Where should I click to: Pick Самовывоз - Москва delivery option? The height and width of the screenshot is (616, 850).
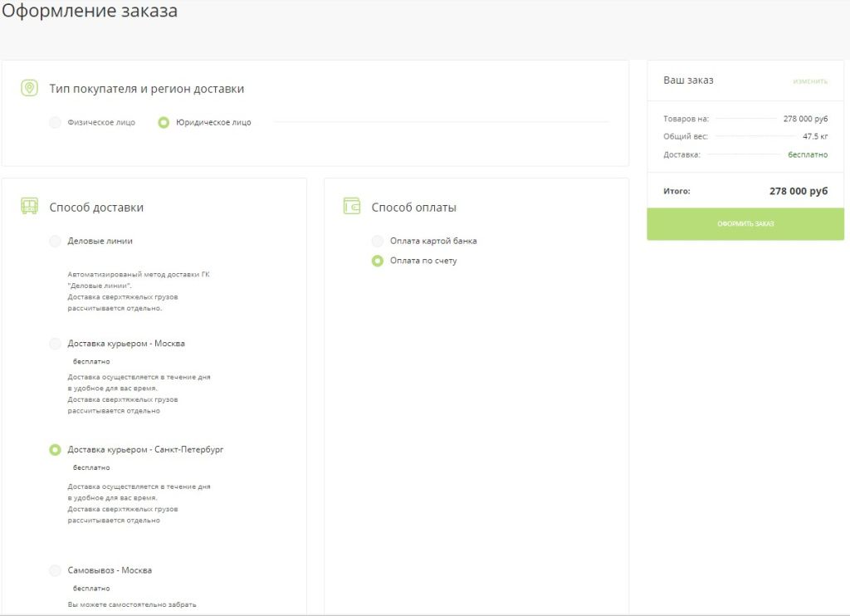click(55, 570)
